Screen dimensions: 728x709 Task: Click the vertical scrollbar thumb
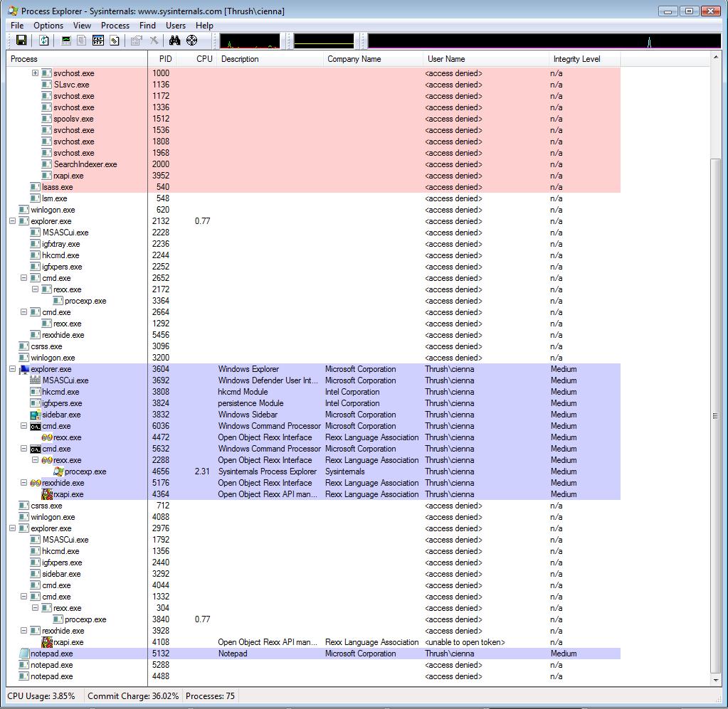tap(715, 416)
